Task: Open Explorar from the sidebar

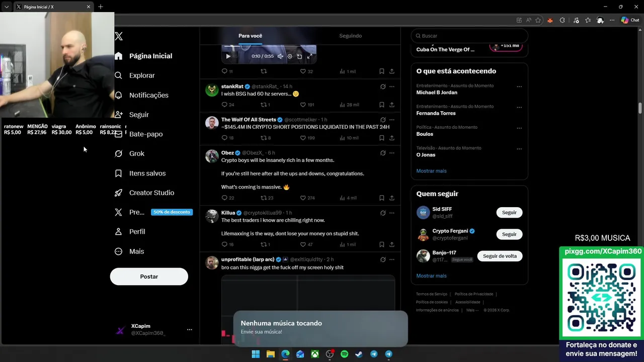Action: (x=134, y=75)
